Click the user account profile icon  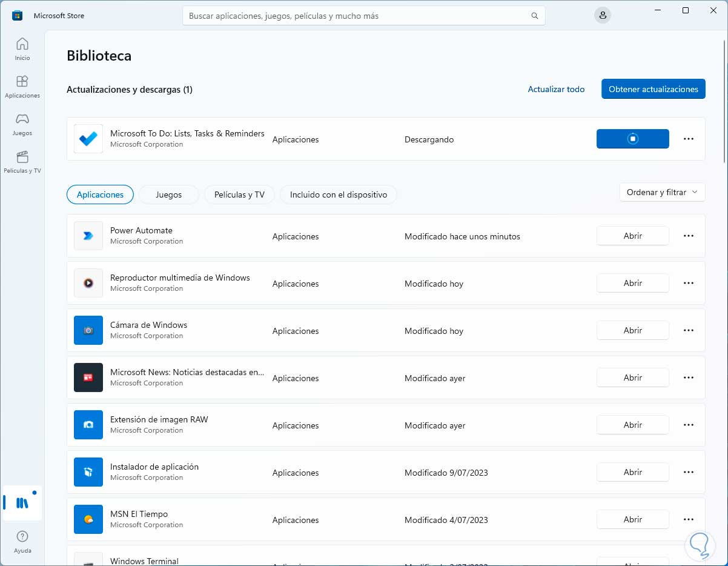(602, 16)
